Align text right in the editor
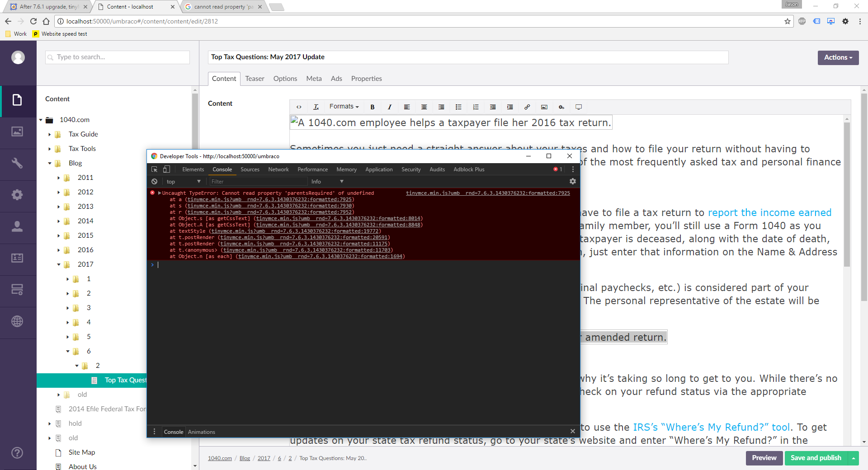 point(441,107)
